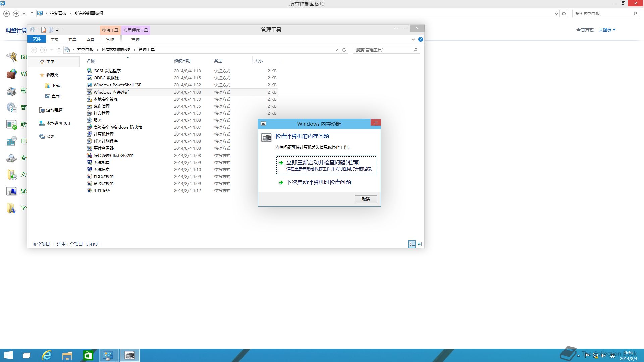Select 计算机管理 icon
This screenshot has width=644, height=362.
89,134
